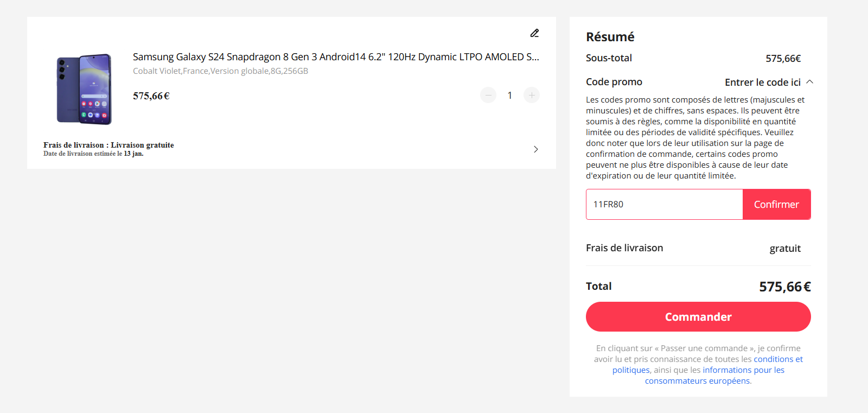
Task: Click the estimated delivery date '13 jan.'
Action: point(134,154)
